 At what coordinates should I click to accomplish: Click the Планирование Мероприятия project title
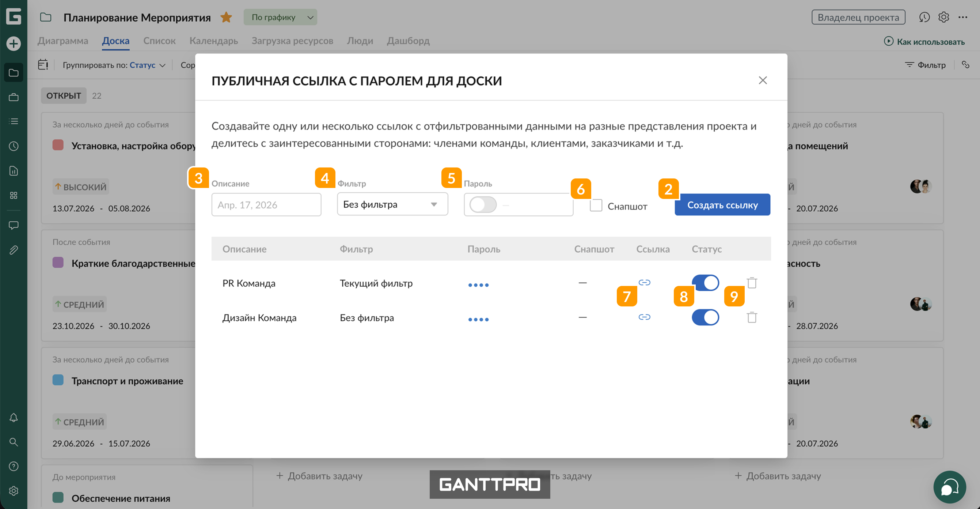(137, 18)
